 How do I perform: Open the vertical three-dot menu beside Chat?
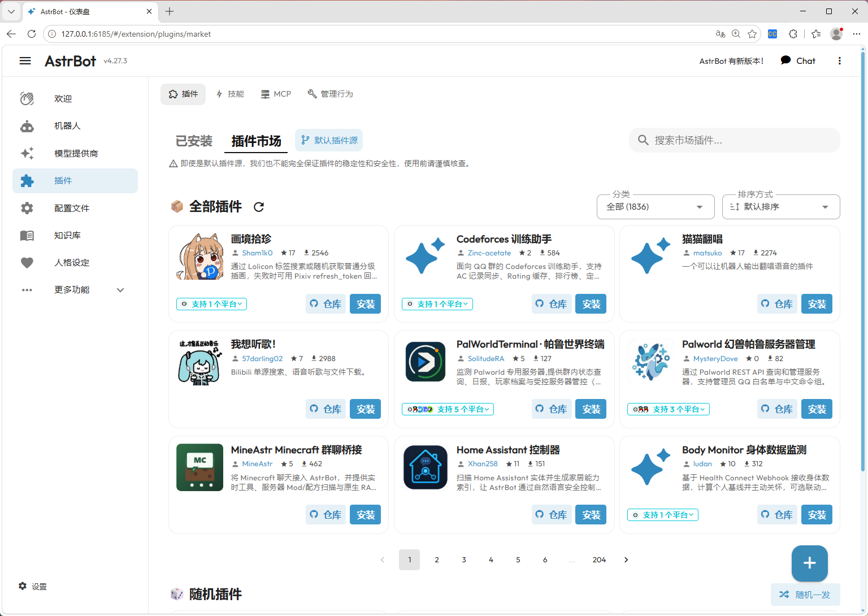[839, 61]
